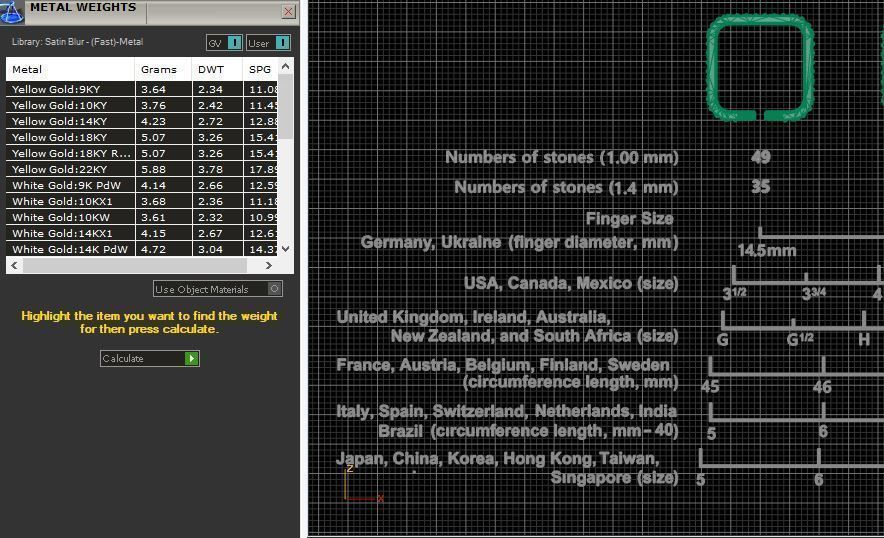Click the stone count 49 in viewport
Image resolution: width=884 pixels, height=538 pixels.
(x=761, y=157)
